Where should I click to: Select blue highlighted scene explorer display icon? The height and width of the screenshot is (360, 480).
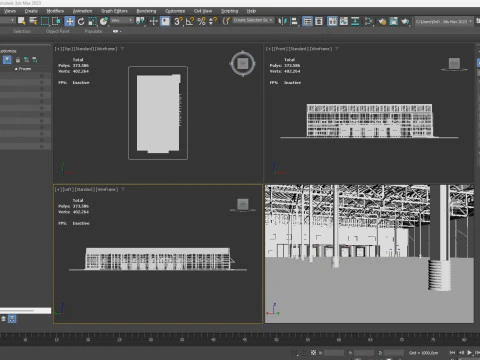coord(7,60)
